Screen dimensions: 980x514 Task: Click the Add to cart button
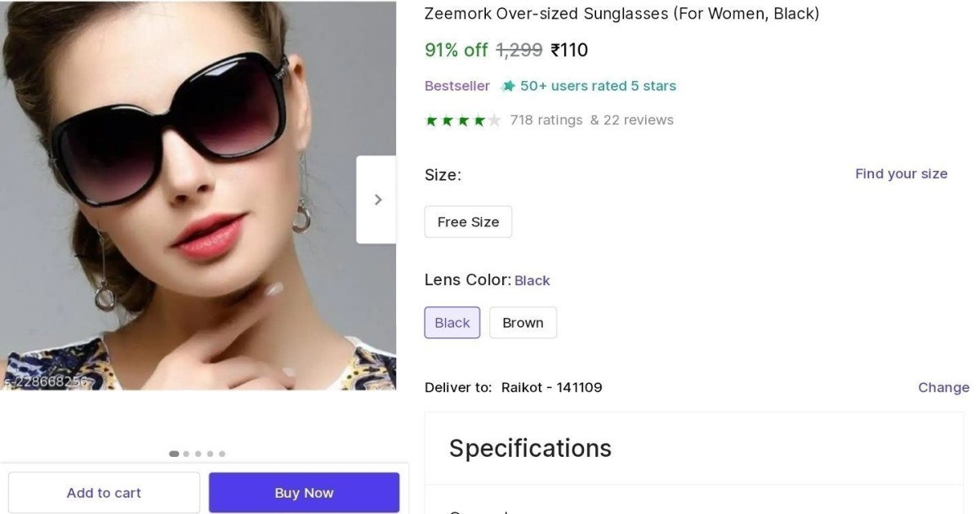tap(104, 492)
